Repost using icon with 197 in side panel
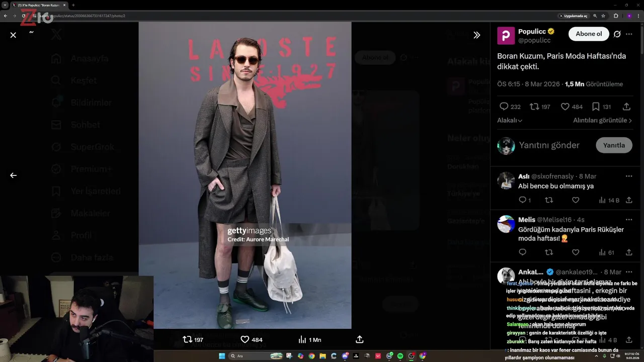 [534, 107]
